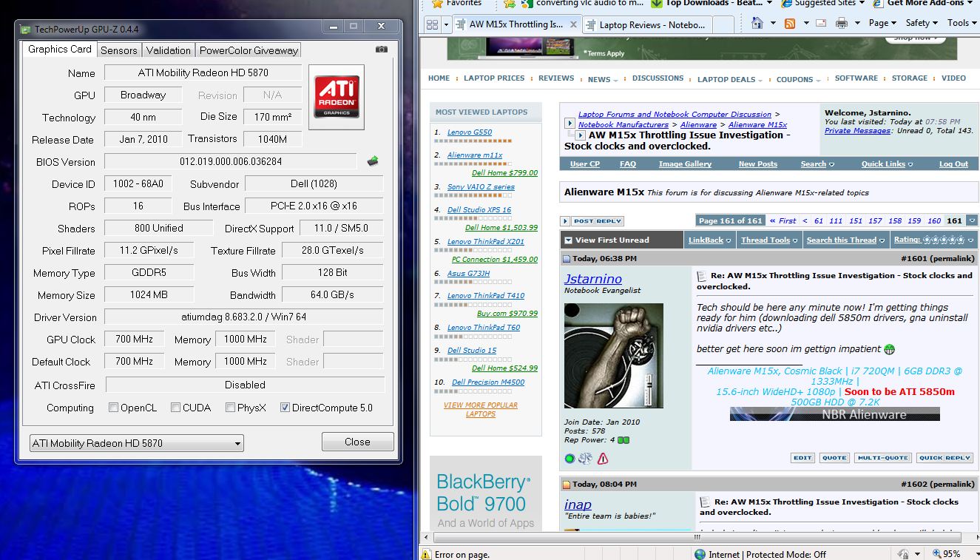Click the forum breadcrumb back arrow icon
980x560 pixels.
[570, 123]
